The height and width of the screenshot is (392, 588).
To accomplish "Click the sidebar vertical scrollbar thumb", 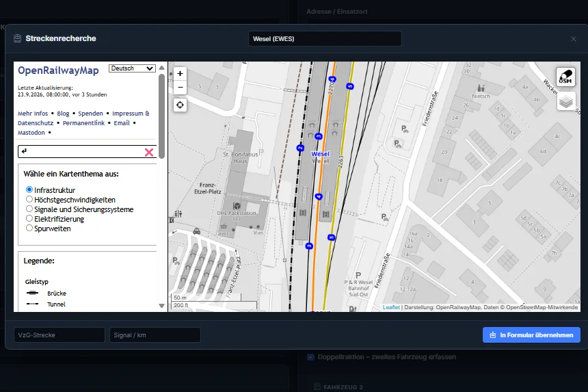I will click(x=161, y=116).
